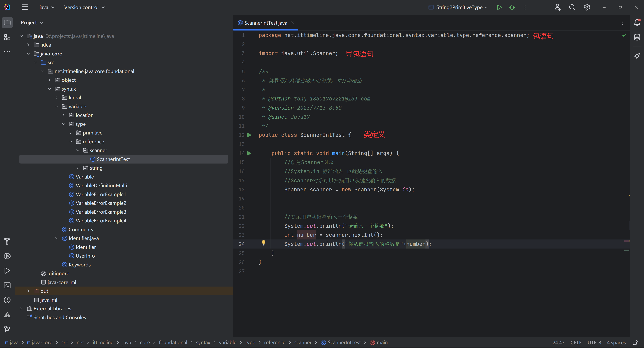644x348 pixels.
Task: Expand the literal package
Action: [x=57, y=98]
